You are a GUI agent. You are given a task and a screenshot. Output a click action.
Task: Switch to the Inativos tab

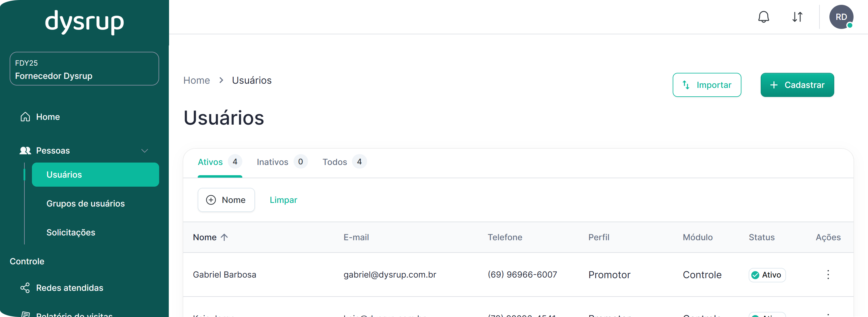[x=282, y=162]
